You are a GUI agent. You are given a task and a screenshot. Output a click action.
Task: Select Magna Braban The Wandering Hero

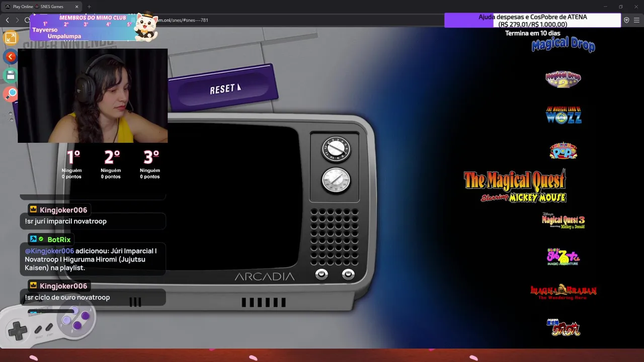pyautogui.click(x=563, y=292)
